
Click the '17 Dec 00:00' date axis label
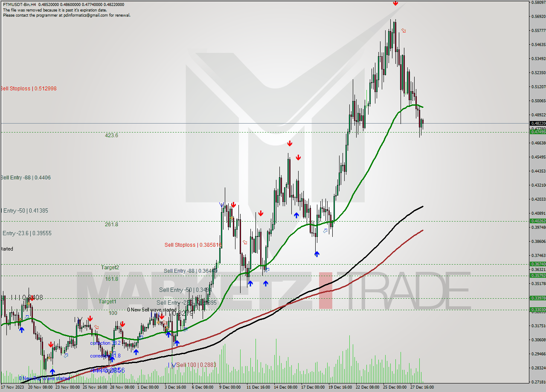[x=313, y=387]
